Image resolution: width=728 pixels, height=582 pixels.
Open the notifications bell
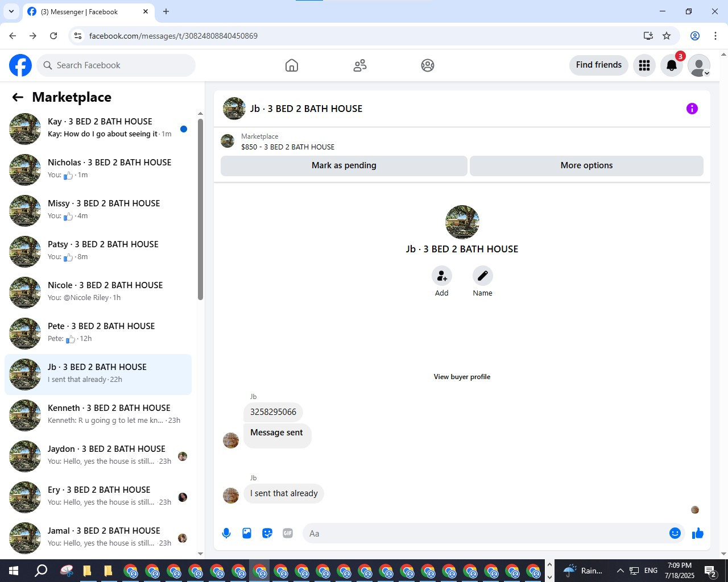click(x=672, y=65)
